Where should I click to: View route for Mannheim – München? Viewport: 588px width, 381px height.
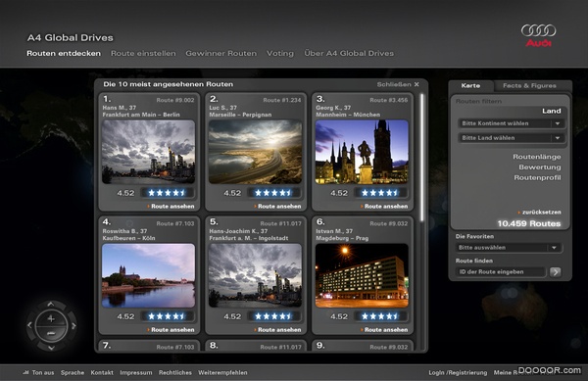(384, 207)
